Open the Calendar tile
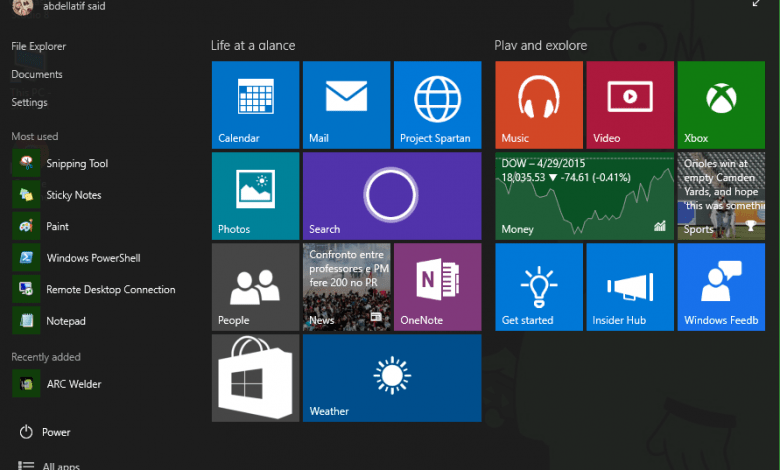 click(x=255, y=105)
